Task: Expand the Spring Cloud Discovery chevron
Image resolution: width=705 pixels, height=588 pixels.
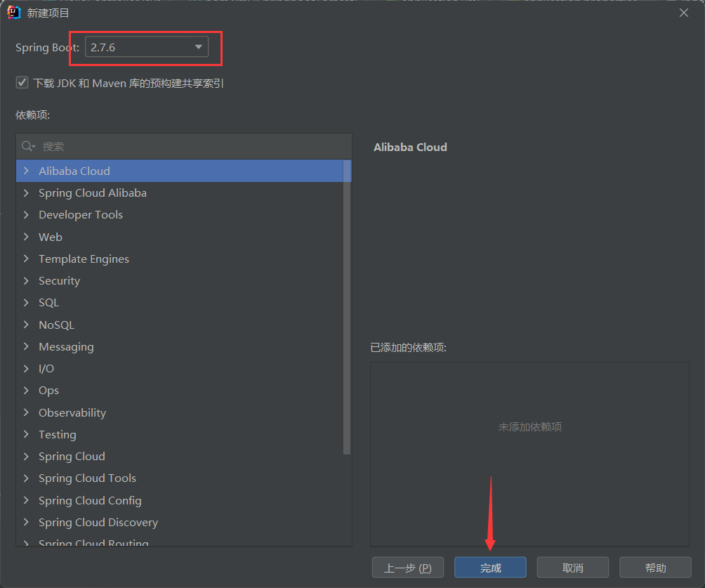Action: coord(26,522)
